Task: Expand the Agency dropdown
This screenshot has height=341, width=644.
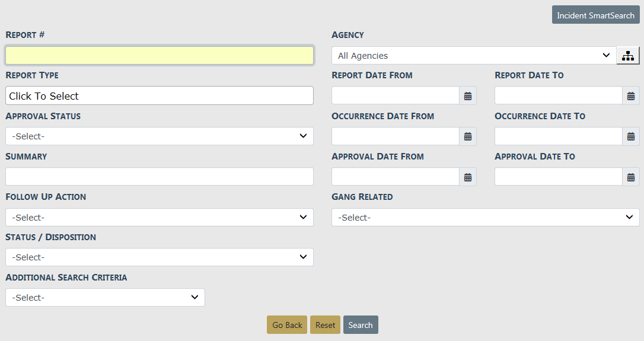Action: pyautogui.click(x=473, y=56)
